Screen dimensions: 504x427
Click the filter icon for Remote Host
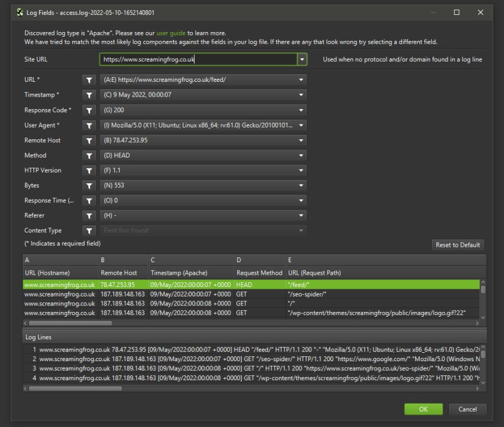(89, 141)
